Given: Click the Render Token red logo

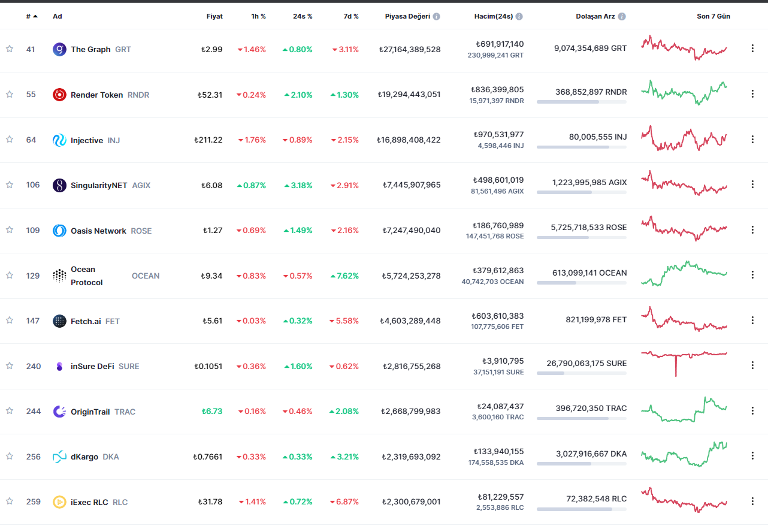Looking at the screenshot, I should click(x=59, y=95).
